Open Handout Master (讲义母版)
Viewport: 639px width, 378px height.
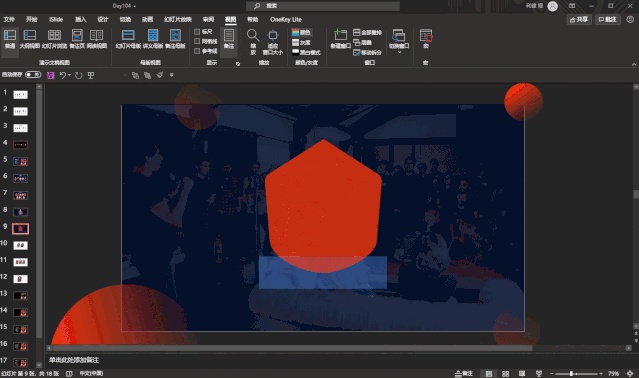153,39
